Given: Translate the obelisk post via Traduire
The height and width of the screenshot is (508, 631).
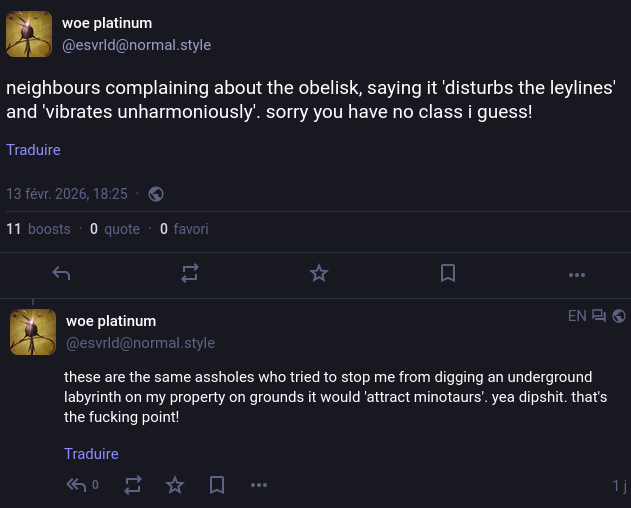Looking at the screenshot, I should tap(33, 150).
